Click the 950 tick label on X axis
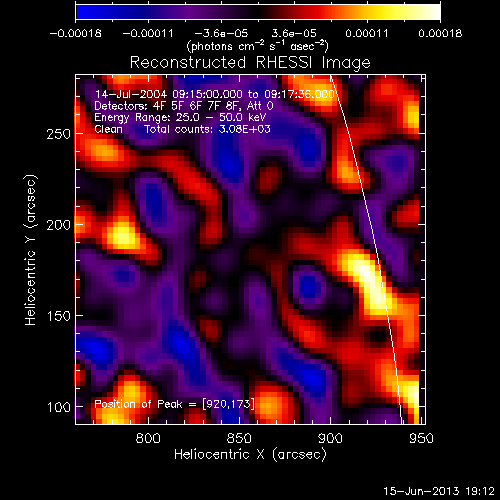500x500 pixels. [421, 438]
